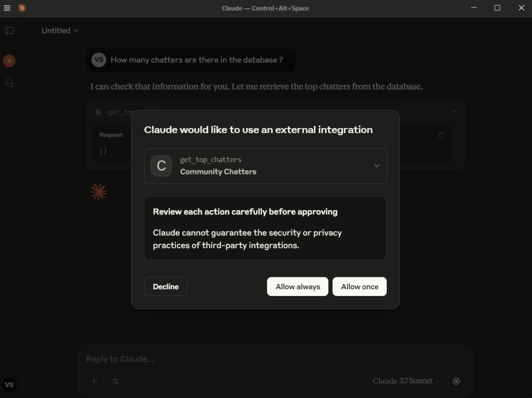
Task: Start a new chat with plus icon
Action: [x=9, y=61]
